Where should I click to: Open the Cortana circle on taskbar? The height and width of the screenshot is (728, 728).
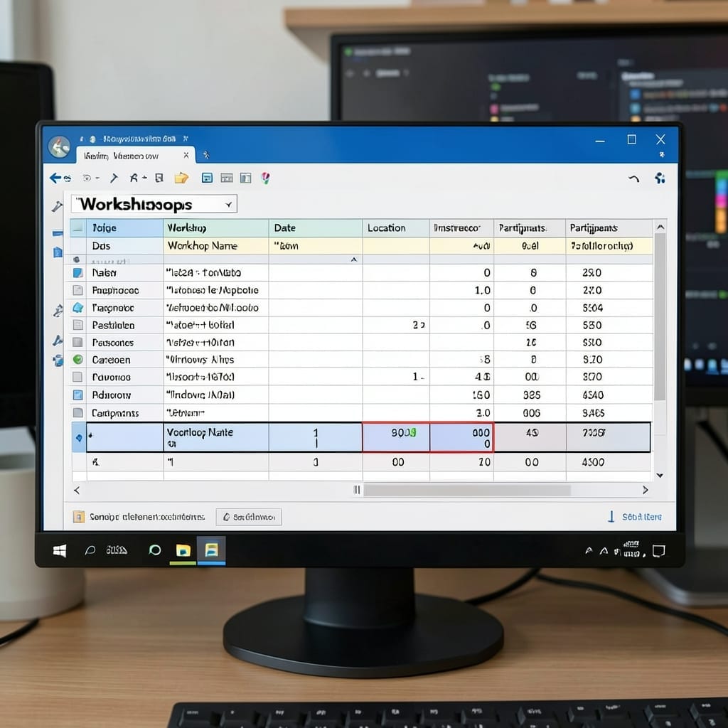tap(154, 550)
